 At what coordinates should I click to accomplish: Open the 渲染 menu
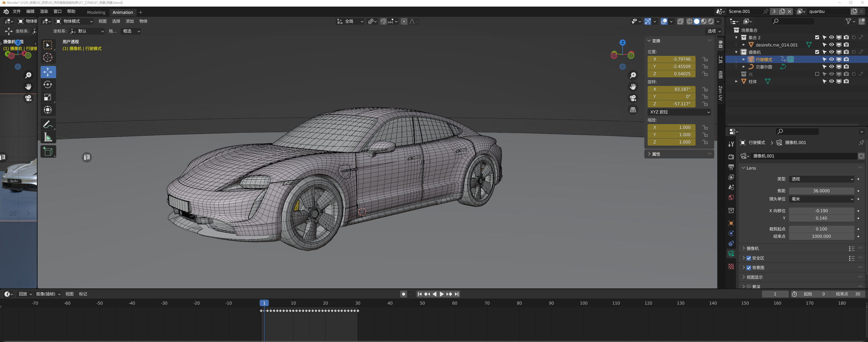pyautogui.click(x=44, y=11)
